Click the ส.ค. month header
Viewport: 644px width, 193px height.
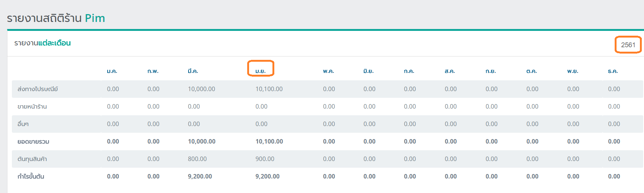[450, 71]
